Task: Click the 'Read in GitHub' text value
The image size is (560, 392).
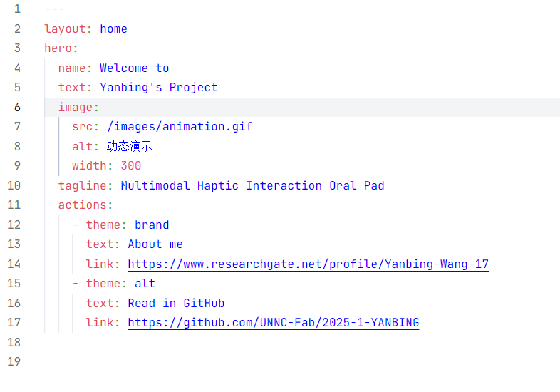Action: (176, 303)
